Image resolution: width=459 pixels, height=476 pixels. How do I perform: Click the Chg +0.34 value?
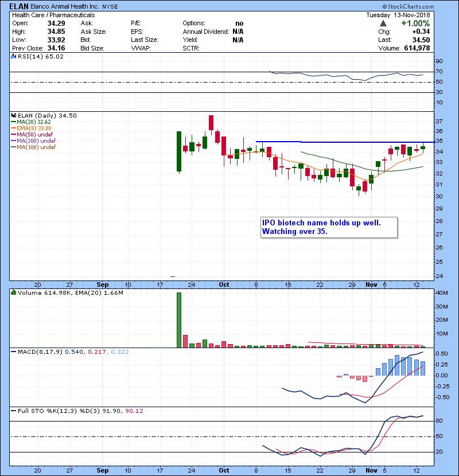click(421, 32)
